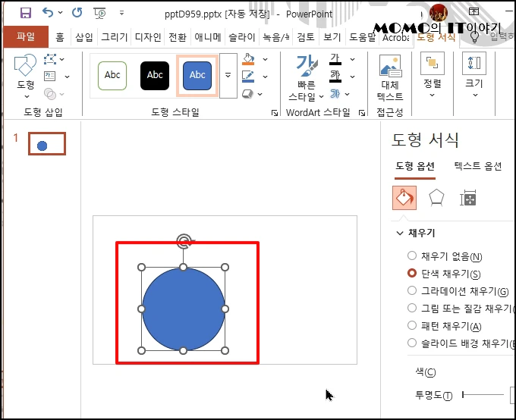
Task: Click the Text Outline 가 icon
Action: point(335,77)
